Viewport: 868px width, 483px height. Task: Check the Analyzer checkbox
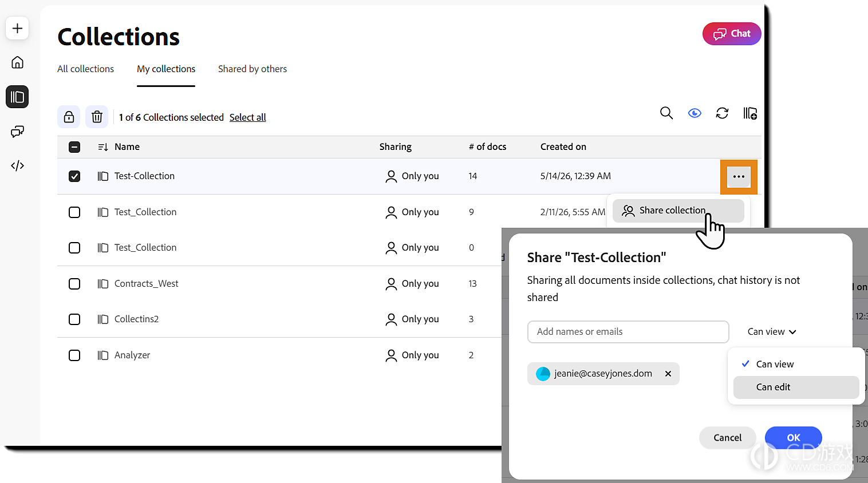click(x=74, y=355)
